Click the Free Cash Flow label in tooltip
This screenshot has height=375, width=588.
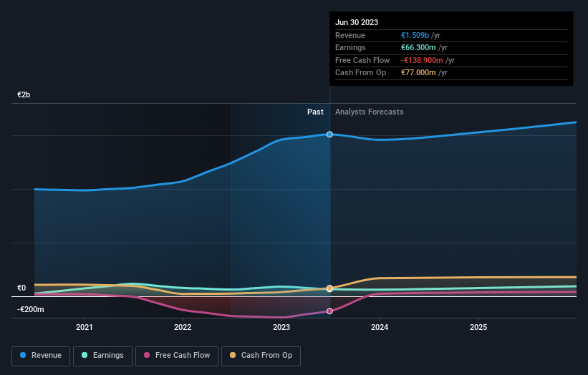click(362, 60)
